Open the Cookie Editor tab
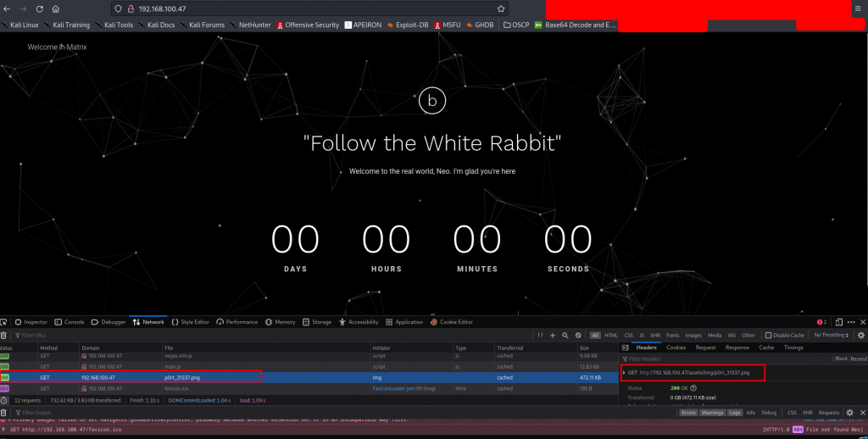This screenshot has height=439, width=868. 452,322
